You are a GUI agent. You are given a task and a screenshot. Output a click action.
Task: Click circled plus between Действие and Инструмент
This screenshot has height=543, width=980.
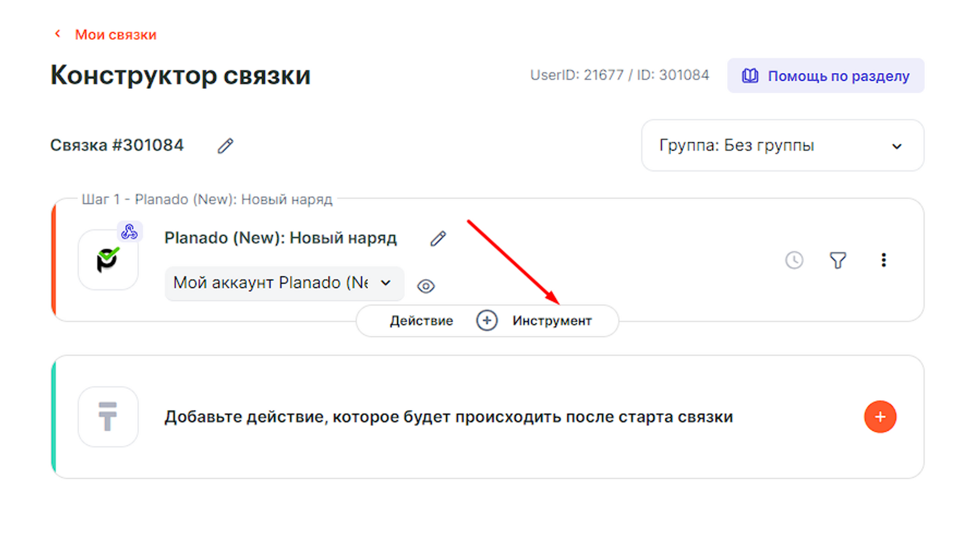(487, 321)
